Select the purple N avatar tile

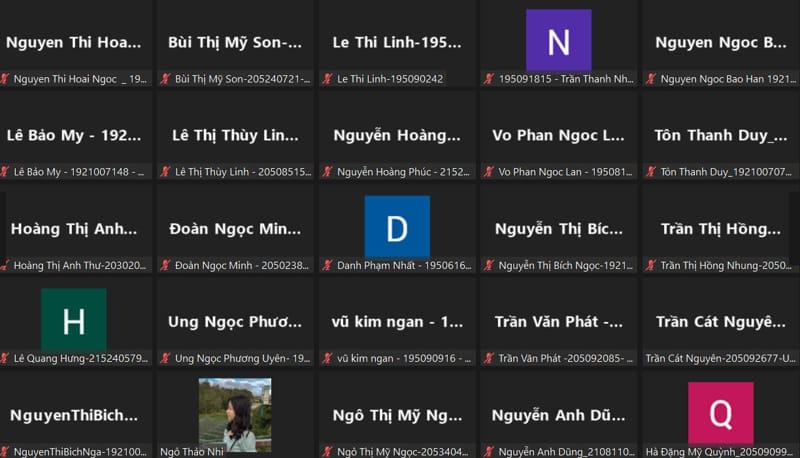[x=558, y=41]
